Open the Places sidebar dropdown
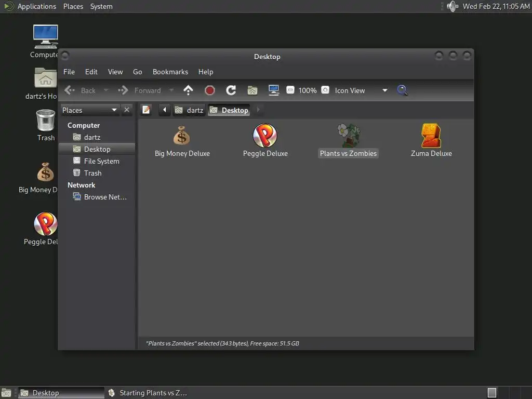532x399 pixels. [x=89, y=110]
